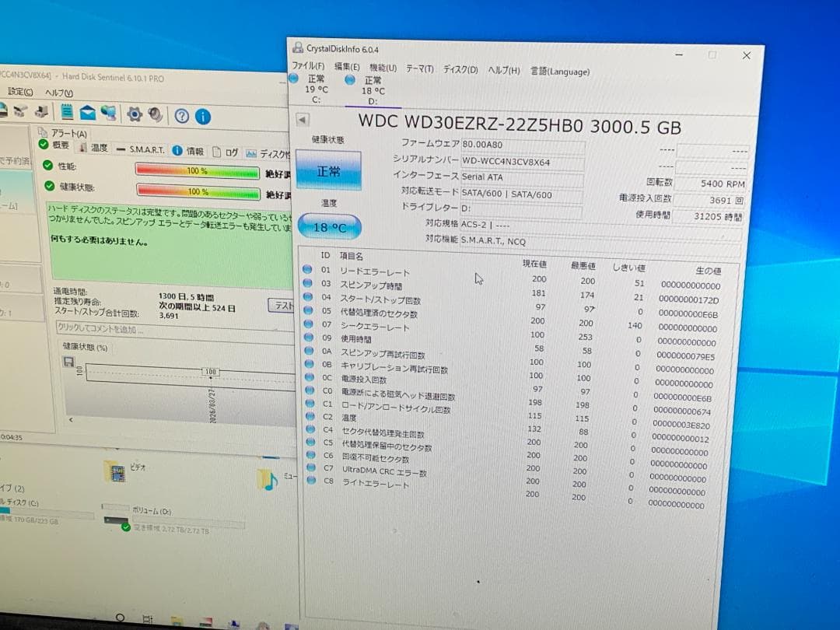This screenshot has height=630, width=840.
Task: Click the save floppy icon on health graph
Action: (x=68, y=362)
